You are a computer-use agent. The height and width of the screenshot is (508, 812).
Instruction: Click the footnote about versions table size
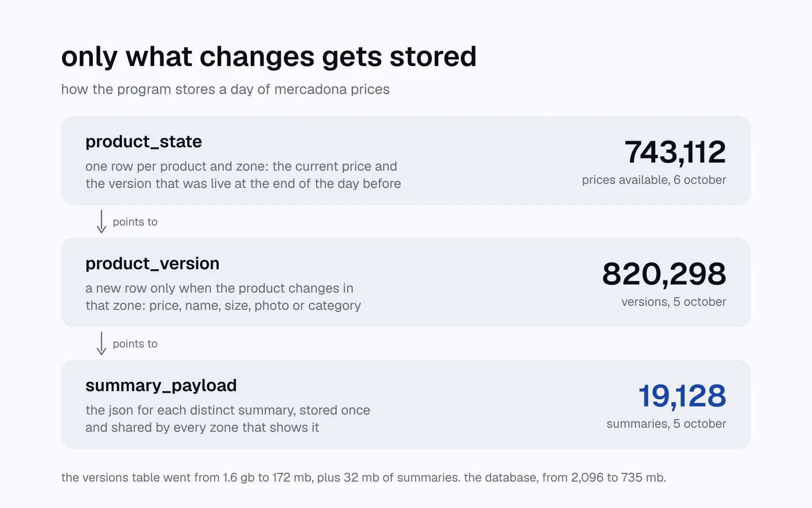coord(363,478)
